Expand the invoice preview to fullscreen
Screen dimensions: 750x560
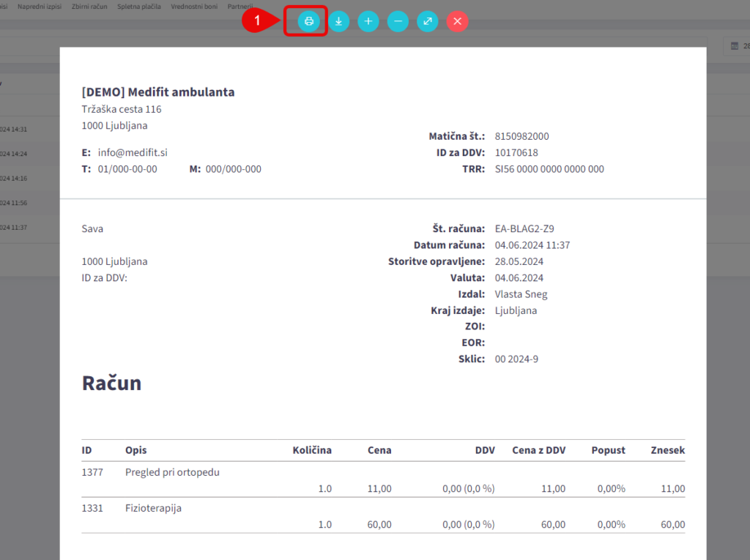(x=428, y=21)
